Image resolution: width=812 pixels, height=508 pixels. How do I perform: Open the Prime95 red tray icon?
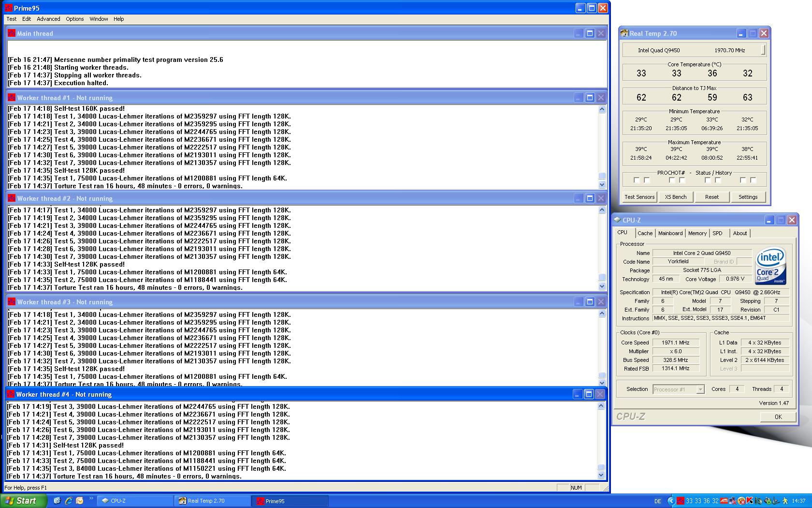click(681, 501)
